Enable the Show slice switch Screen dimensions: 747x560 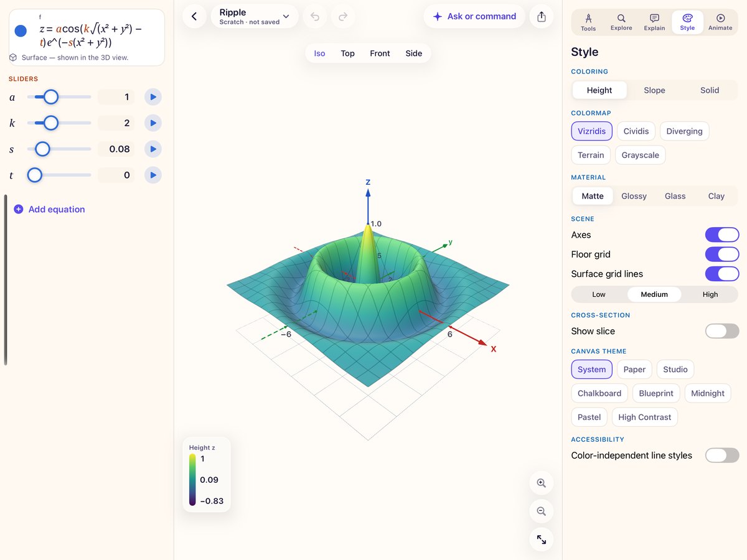722,331
